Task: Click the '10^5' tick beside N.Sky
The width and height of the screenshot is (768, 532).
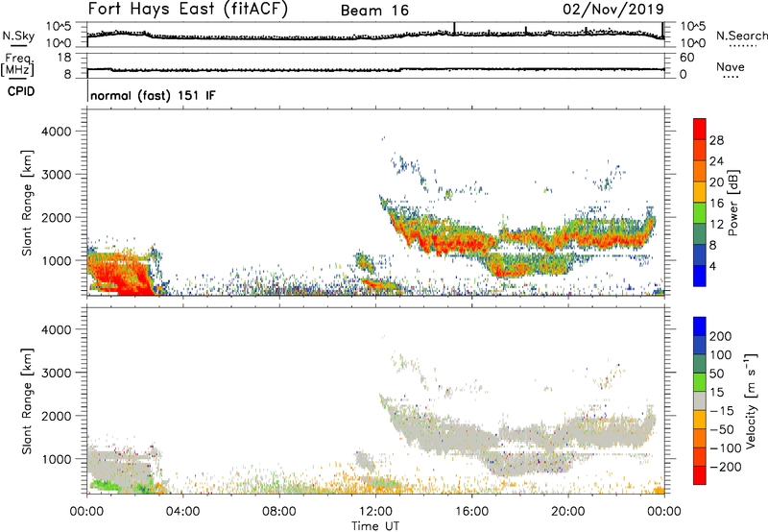Action: pos(59,26)
